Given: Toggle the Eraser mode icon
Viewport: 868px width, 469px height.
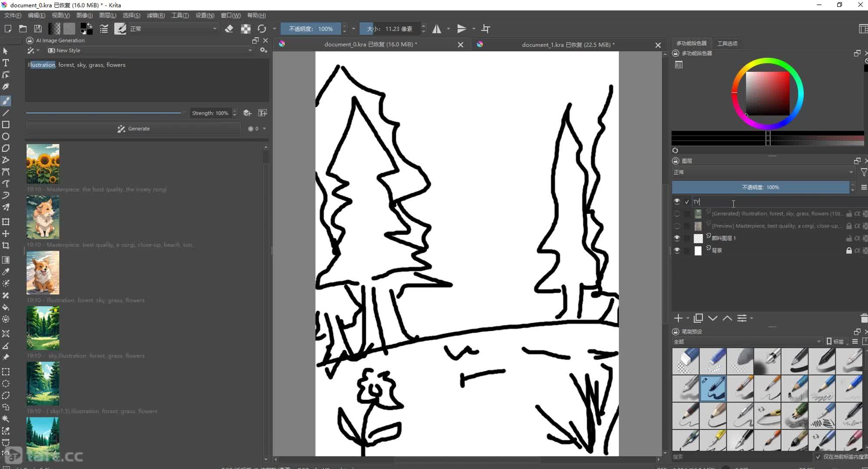Looking at the screenshot, I should (x=229, y=29).
